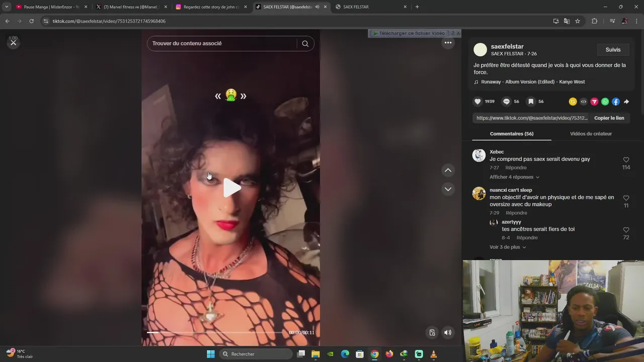Go back in browser history
This screenshot has height=362, width=644.
pyautogui.click(x=7, y=21)
